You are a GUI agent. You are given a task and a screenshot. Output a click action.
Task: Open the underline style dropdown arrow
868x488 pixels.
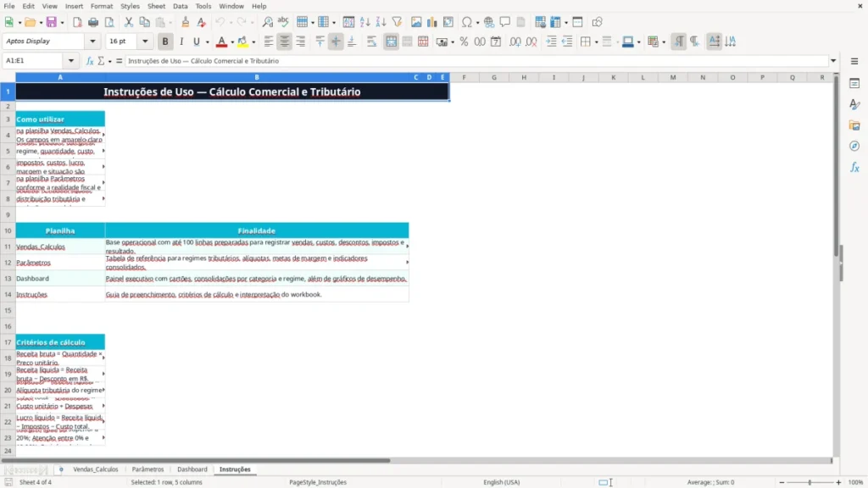207,42
